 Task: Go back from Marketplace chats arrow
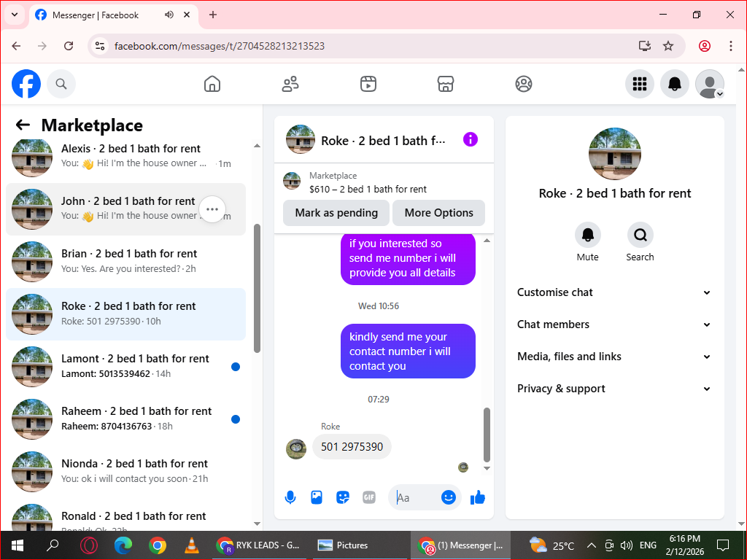23,125
